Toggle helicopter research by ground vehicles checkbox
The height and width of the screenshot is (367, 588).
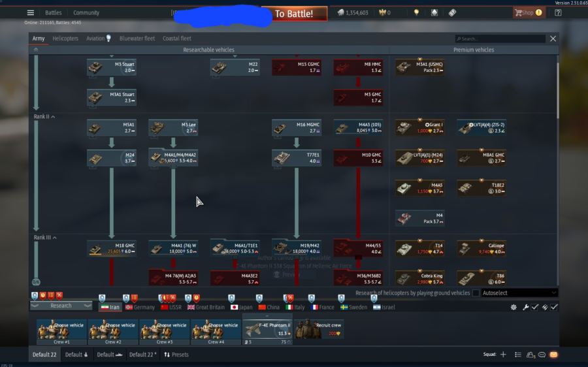point(476,293)
